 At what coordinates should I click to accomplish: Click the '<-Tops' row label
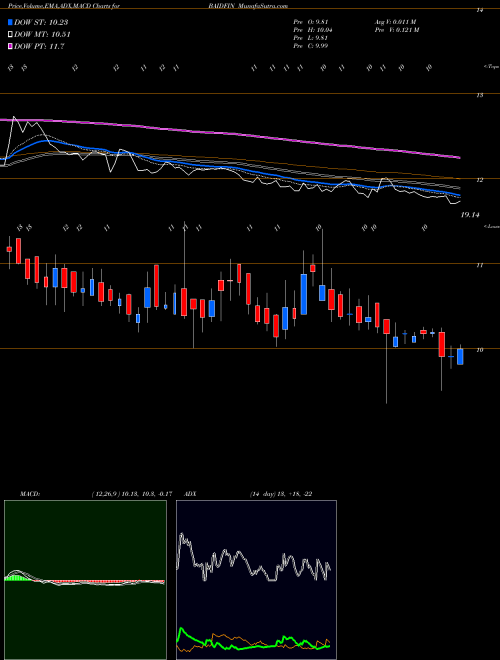491,67
